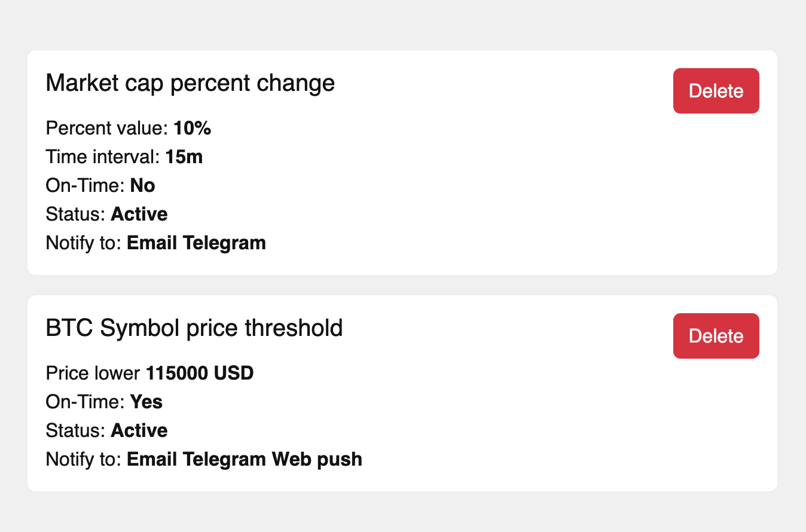Select the Percent value label
The width and height of the screenshot is (806, 532).
click(x=107, y=129)
